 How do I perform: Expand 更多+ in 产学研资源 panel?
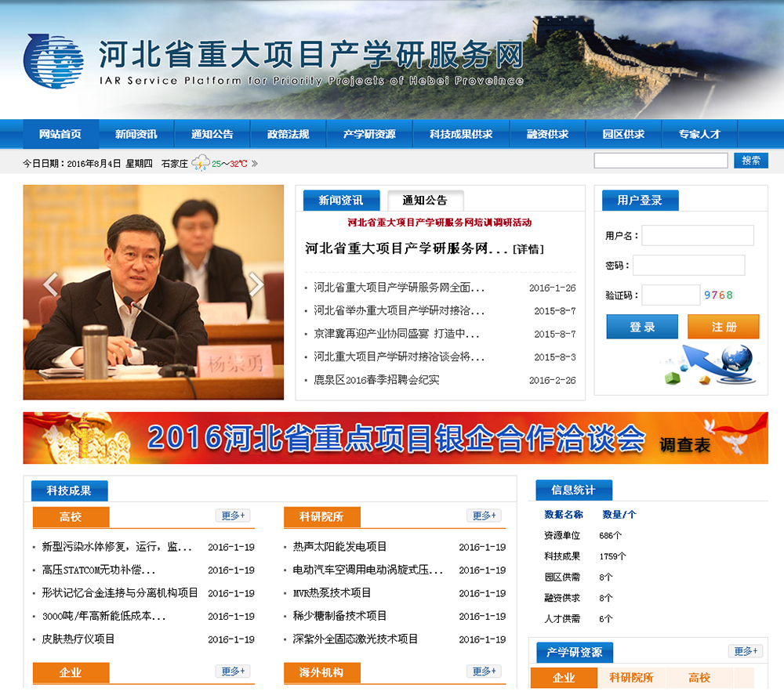(745, 651)
